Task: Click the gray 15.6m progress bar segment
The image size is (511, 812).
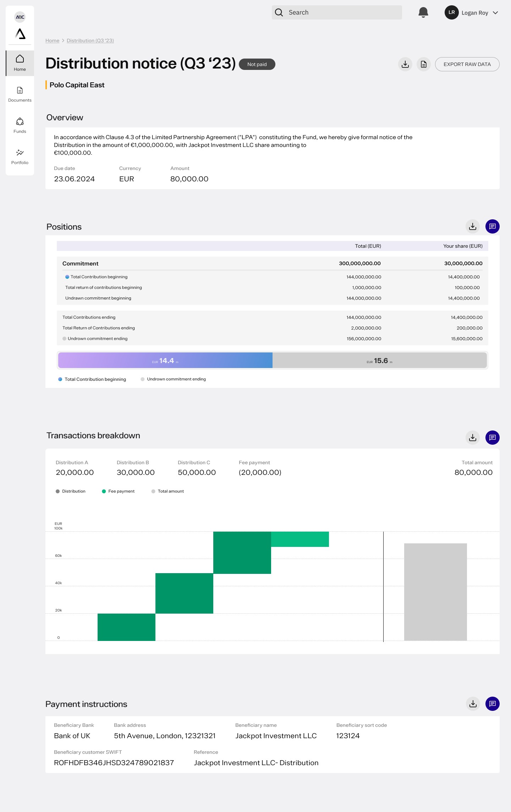Action: tap(380, 360)
